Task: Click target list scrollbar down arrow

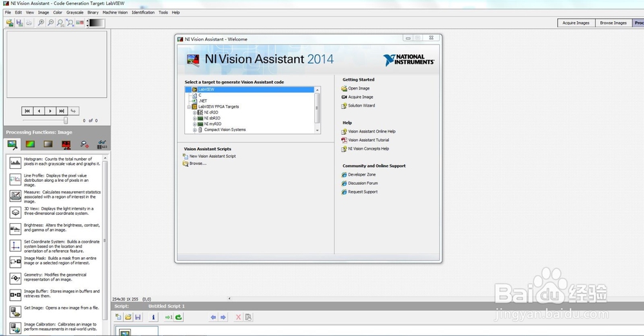Action: click(317, 130)
